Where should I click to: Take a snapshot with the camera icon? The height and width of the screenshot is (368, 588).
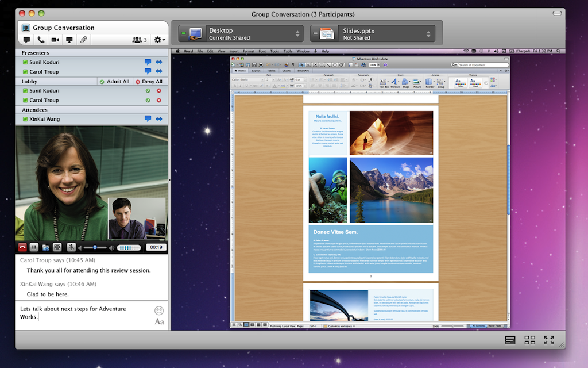click(45, 247)
